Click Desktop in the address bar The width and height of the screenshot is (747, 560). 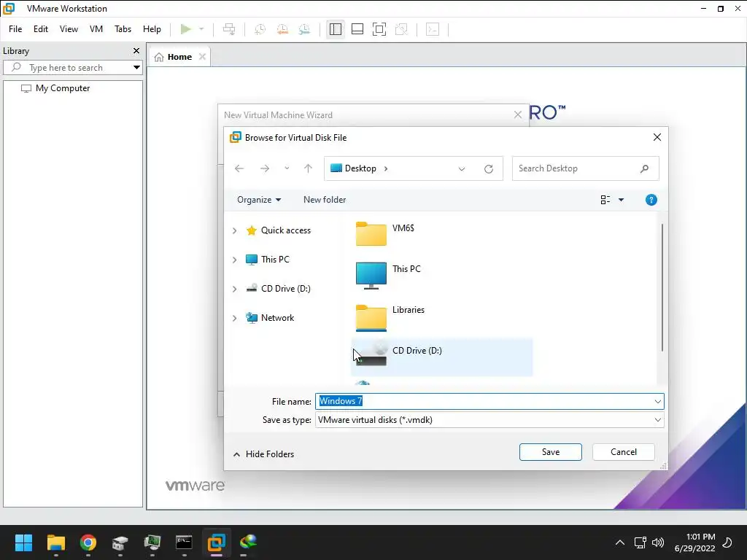coord(360,168)
